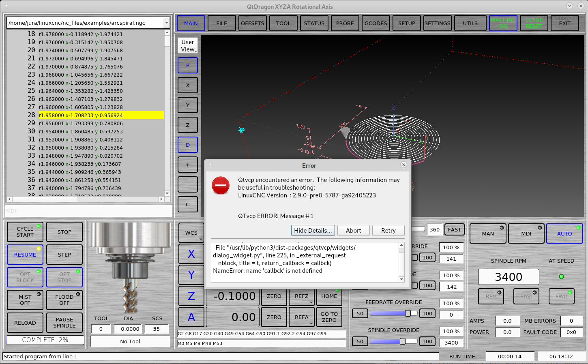Close the Error dialog
This screenshot has height=364, width=588.
point(403,165)
